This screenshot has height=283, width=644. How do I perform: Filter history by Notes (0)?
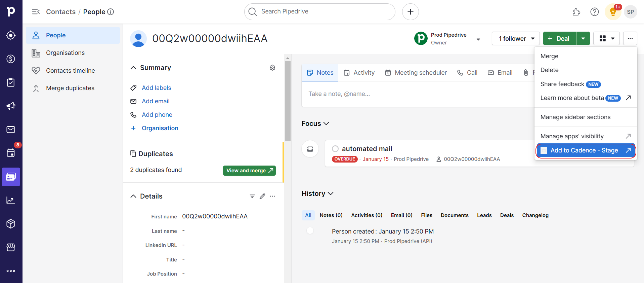331,215
